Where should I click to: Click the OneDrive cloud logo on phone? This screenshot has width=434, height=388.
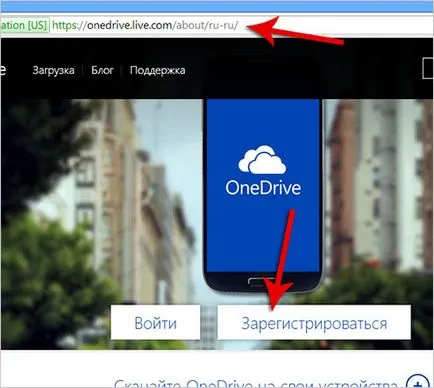click(262, 160)
